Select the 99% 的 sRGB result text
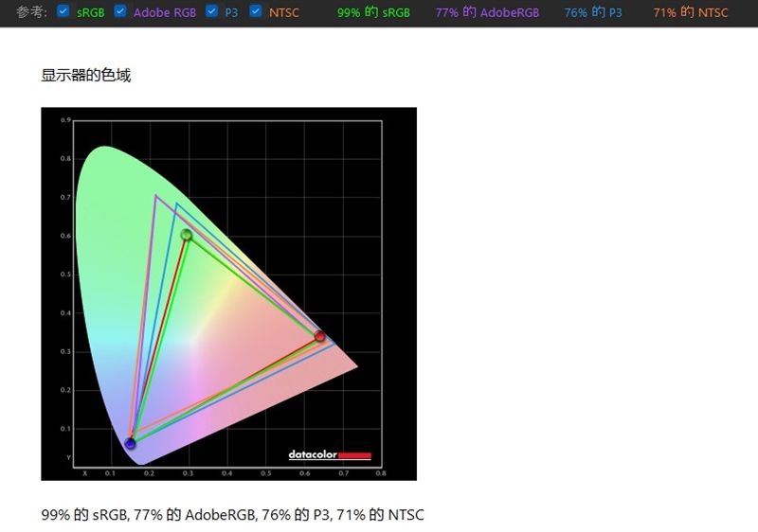This screenshot has height=532, width=758. pyautogui.click(x=373, y=12)
